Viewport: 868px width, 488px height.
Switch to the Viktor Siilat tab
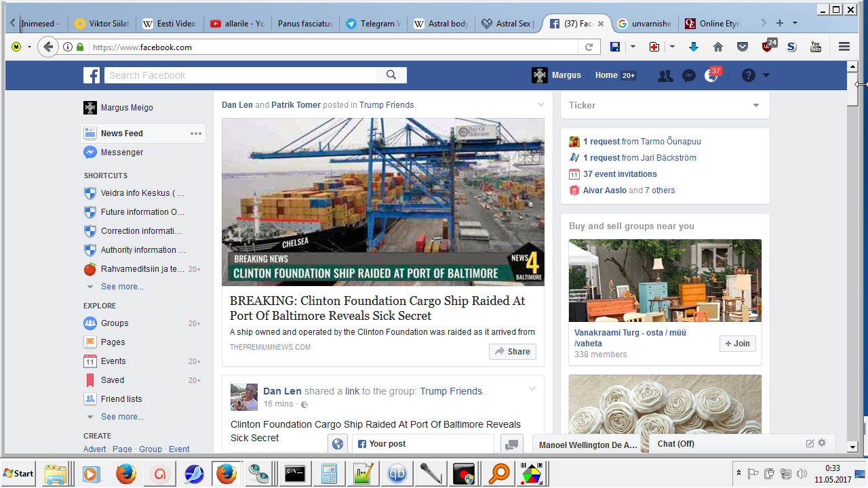click(x=102, y=24)
